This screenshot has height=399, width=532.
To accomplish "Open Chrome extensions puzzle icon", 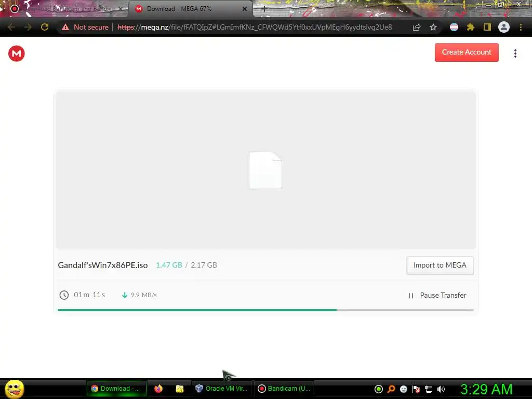I will point(470,27).
